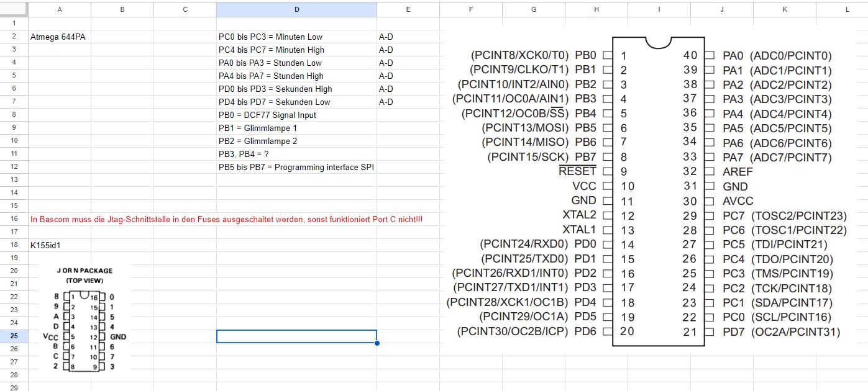
Task: Select column D header
Action: click(x=296, y=9)
